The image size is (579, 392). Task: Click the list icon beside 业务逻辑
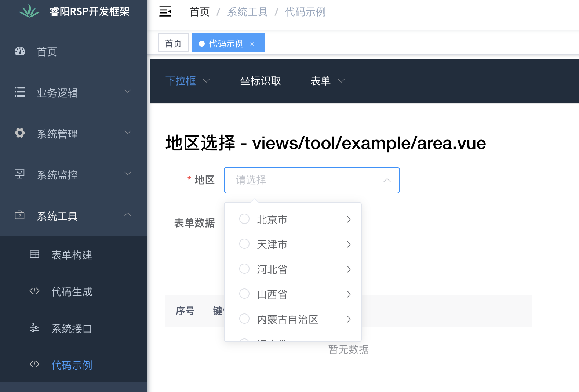[x=20, y=92]
